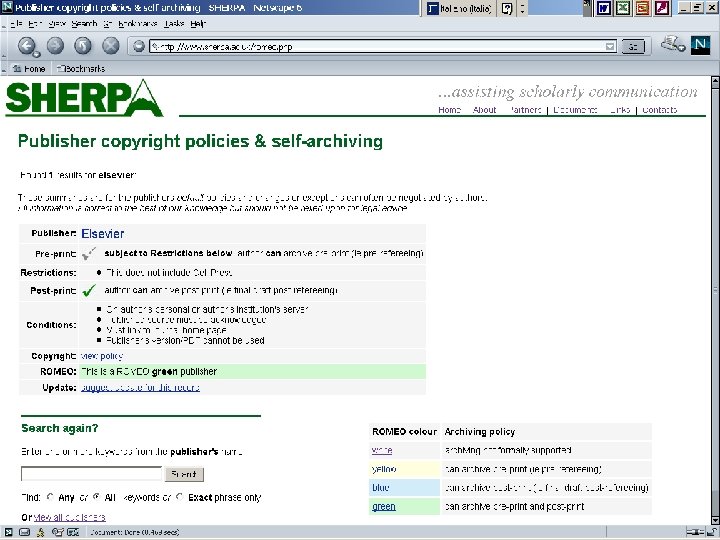Open the Bookmarks folder in personal toolbar
720x540 pixels.
pos(81,69)
